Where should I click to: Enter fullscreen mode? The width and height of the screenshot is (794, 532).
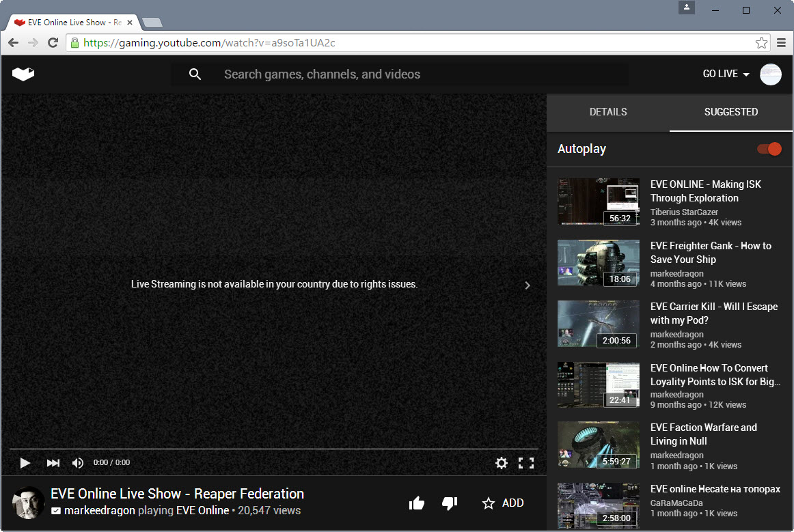click(x=526, y=462)
